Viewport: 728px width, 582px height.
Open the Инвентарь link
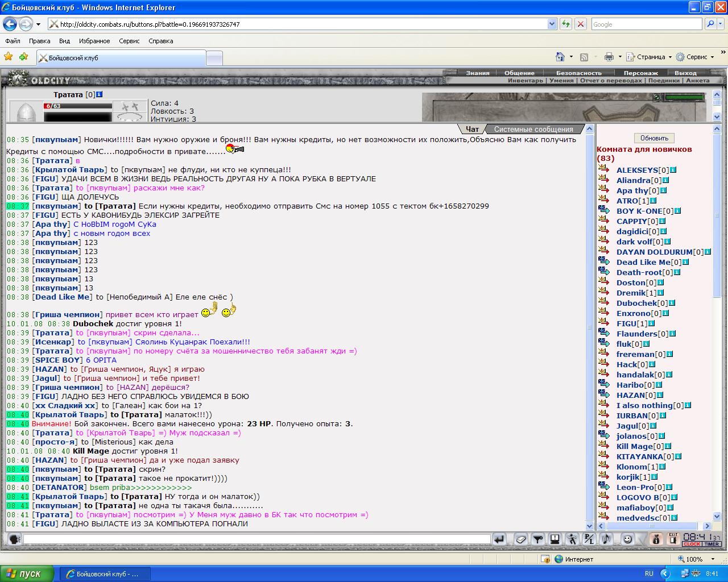point(526,81)
